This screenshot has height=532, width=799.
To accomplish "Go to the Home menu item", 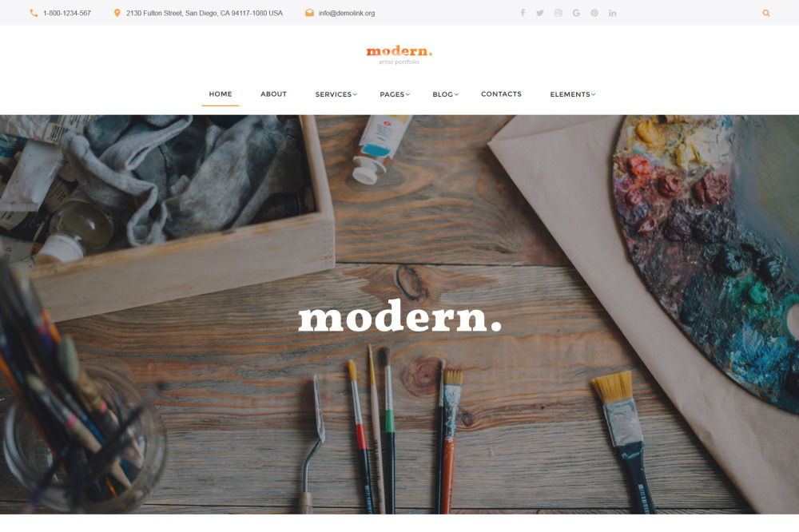I will (221, 93).
